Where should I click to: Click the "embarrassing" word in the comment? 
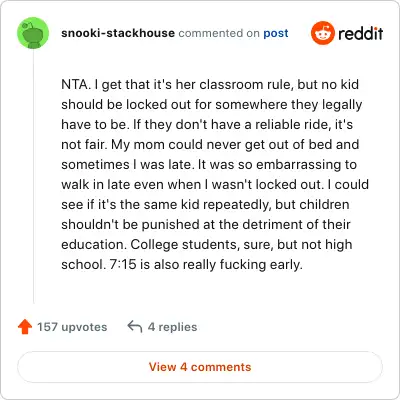coord(297,165)
